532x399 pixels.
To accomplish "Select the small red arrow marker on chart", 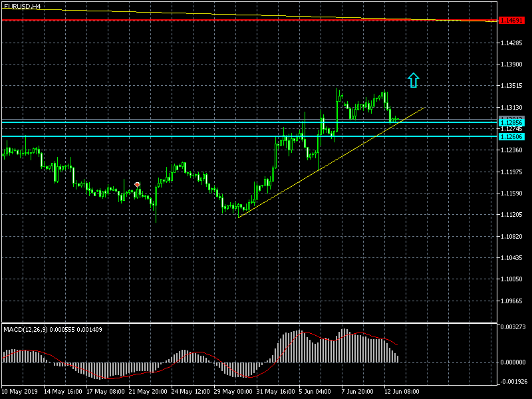I will (x=137, y=184).
